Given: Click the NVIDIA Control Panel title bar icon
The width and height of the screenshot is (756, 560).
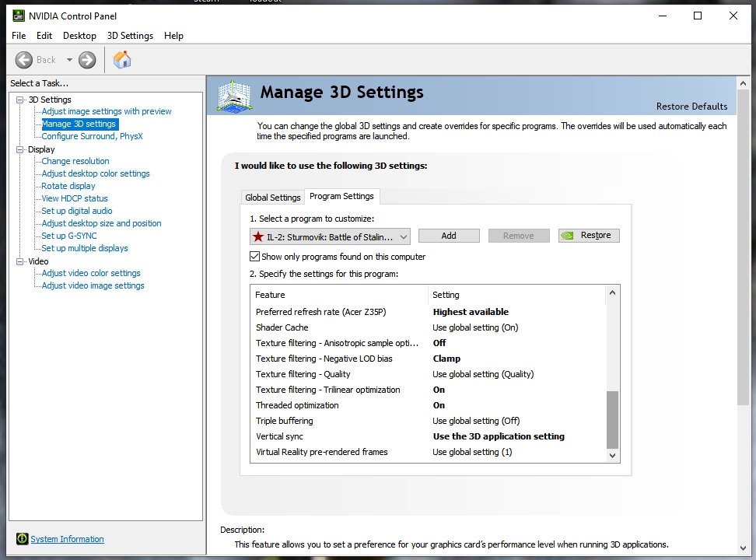Looking at the screenshot, I should [18, 16].
